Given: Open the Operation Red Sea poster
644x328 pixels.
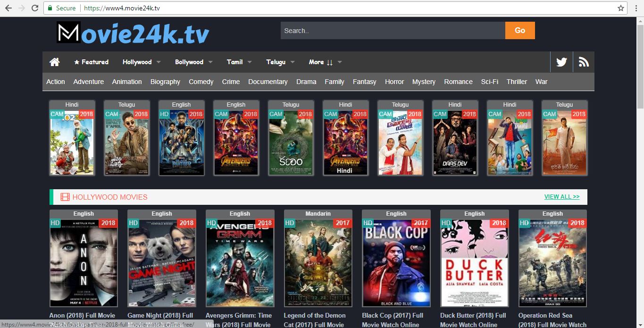Looking at the screenshot, I should tap(553, 262).
